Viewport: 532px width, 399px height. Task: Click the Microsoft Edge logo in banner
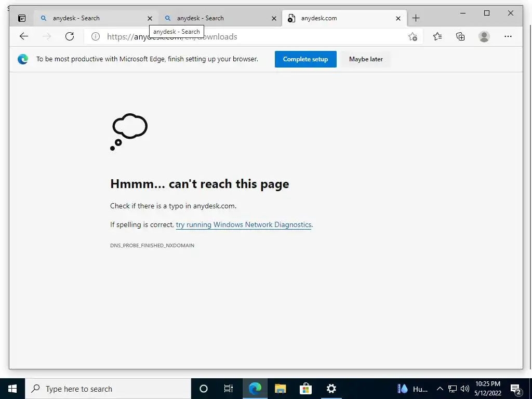coord(23,59)
